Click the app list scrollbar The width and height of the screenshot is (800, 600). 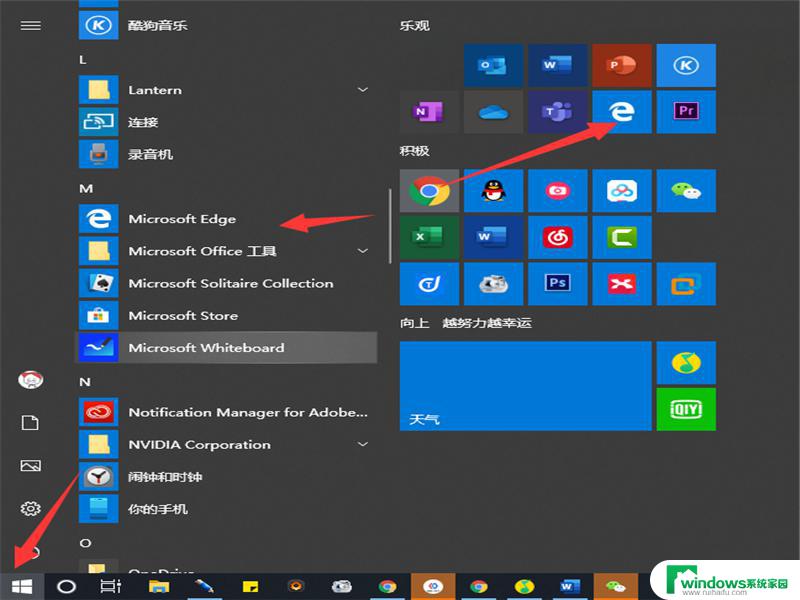(390, 226)
